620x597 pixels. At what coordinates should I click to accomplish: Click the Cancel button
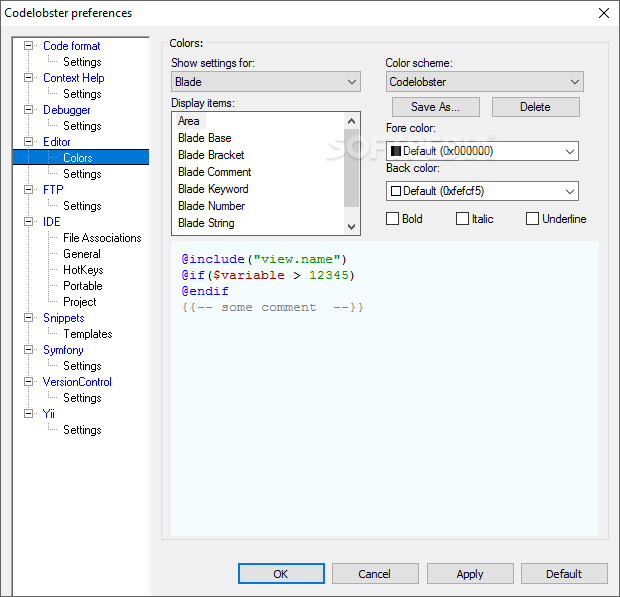(375, 574)
